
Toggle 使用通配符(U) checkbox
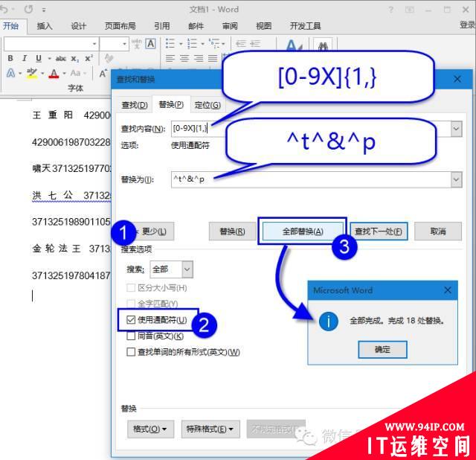click(x=131, y=319)
